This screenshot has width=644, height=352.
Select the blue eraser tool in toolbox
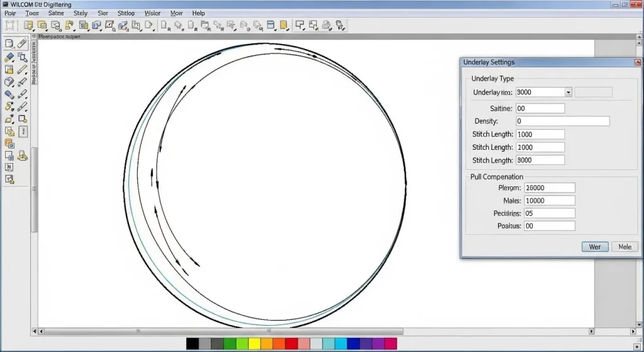pyautogui.click(x=9, y=94)
